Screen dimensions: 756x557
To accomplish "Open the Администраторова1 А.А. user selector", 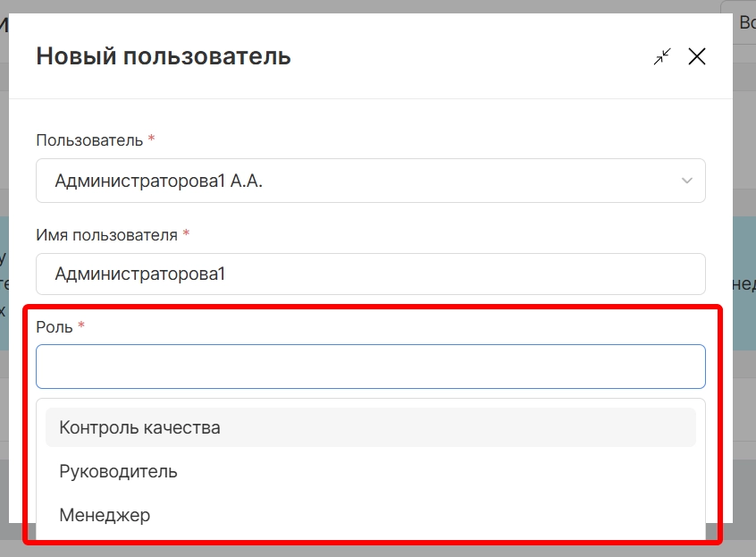I will tap(357, 181).
